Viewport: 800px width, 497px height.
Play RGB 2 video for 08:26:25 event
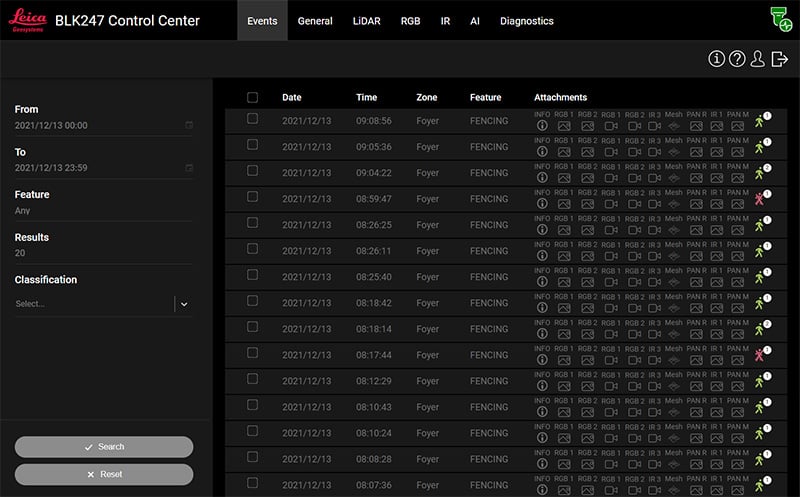click(634, 230)
